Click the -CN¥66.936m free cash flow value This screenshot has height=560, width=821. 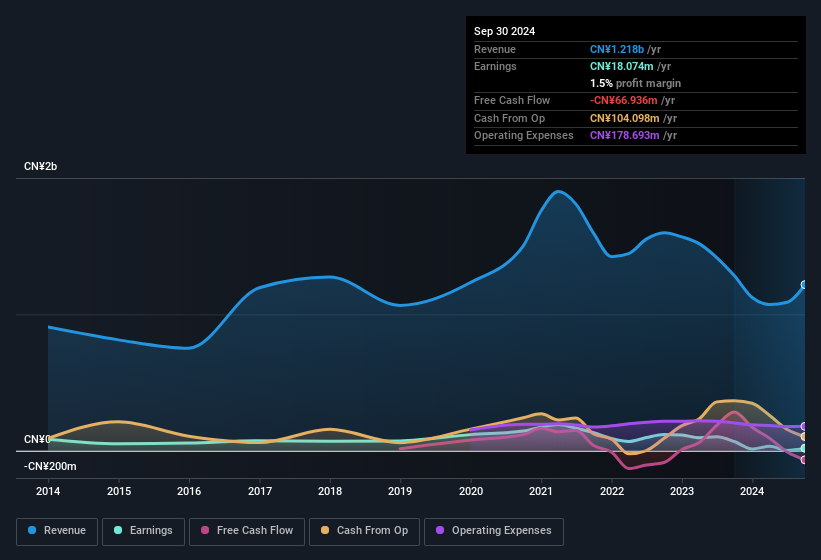coord(624,100)
